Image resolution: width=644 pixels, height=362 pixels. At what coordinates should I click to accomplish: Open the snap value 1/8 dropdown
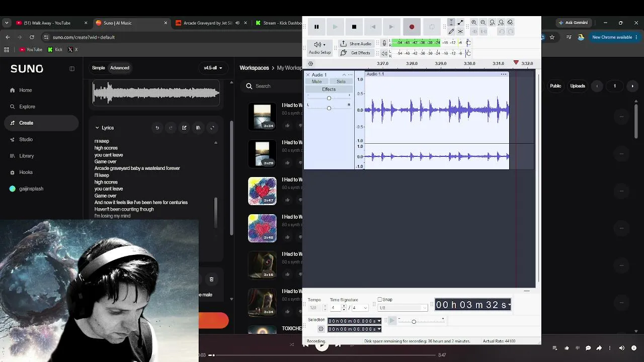[403, 308]
